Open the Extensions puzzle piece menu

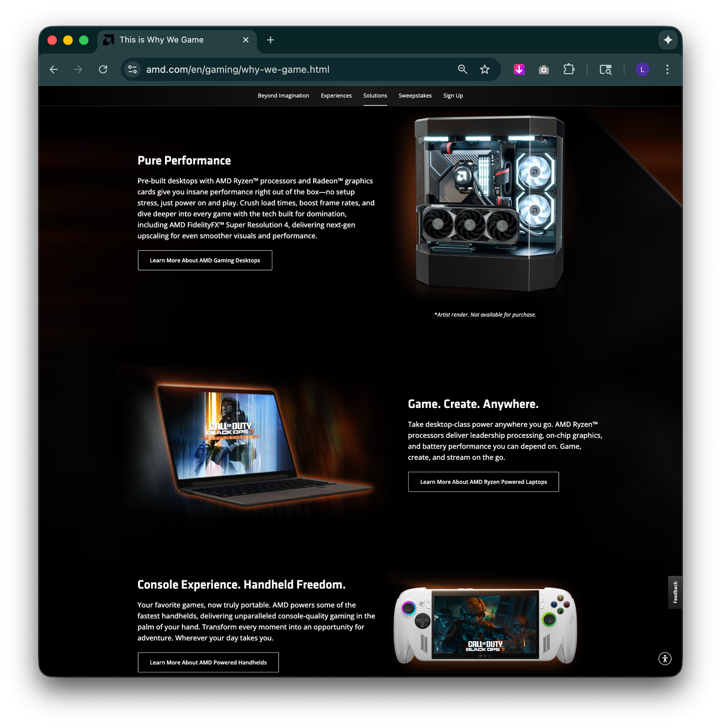coord(569,69)
